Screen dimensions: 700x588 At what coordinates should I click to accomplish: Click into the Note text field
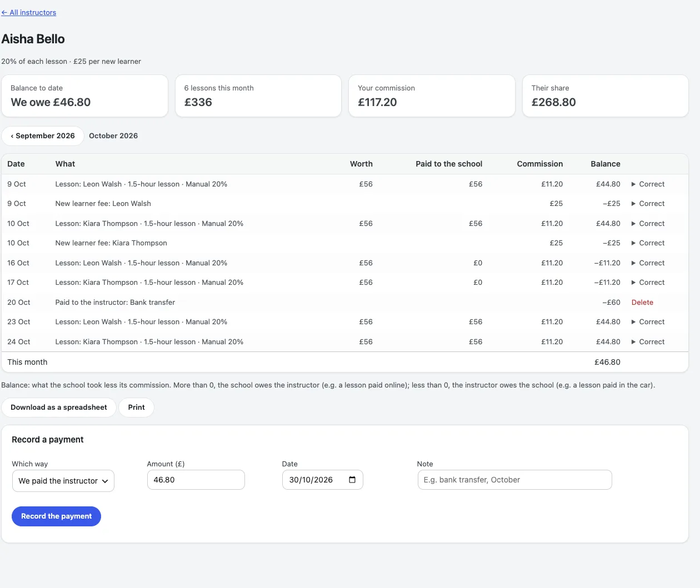(x=514, y=480)
